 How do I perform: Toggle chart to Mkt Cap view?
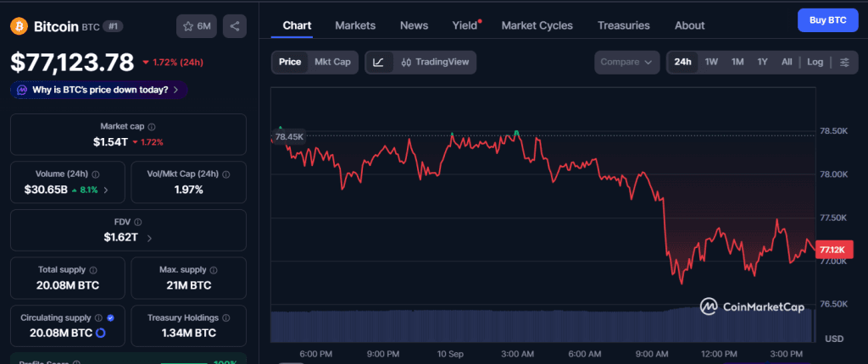[x=332, y=62]
